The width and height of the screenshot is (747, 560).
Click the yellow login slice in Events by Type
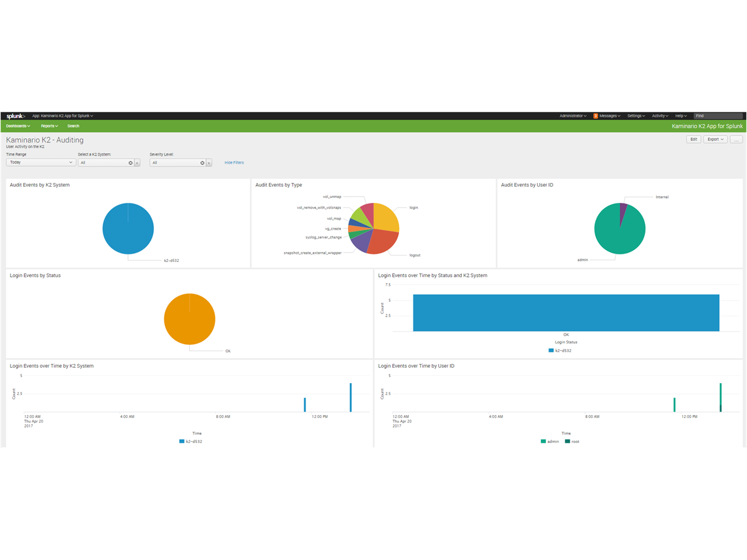pyautogui.click(x=385, y=217)
